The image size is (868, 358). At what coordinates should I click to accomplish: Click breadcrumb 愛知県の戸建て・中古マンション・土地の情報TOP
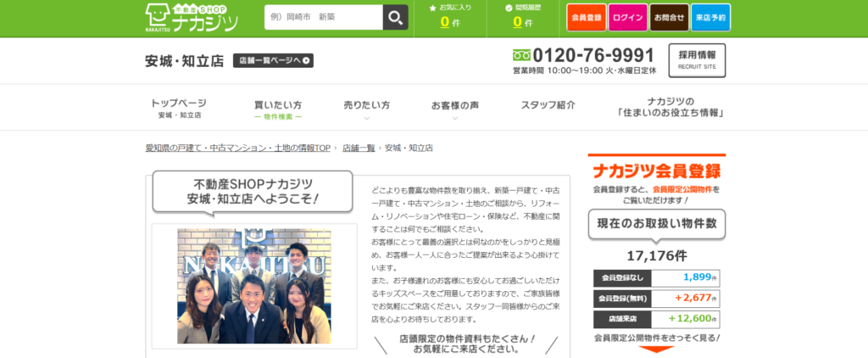pyautogui.click(x=237, y=148)
